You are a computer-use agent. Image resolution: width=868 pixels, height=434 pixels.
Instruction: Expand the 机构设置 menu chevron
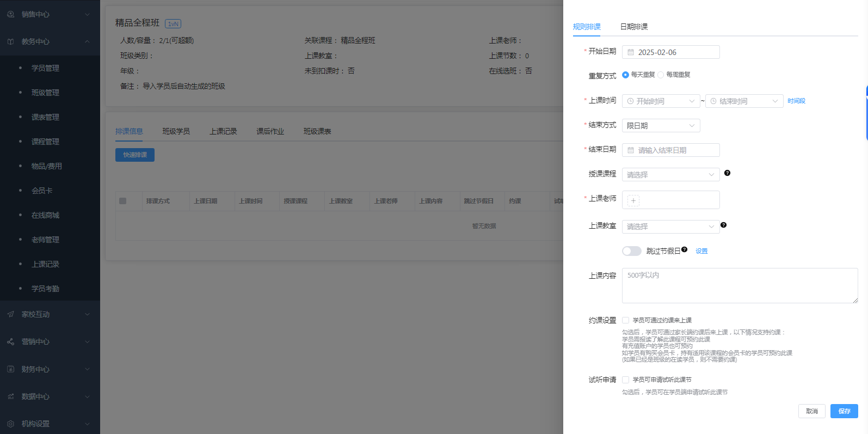coord(87,424)
